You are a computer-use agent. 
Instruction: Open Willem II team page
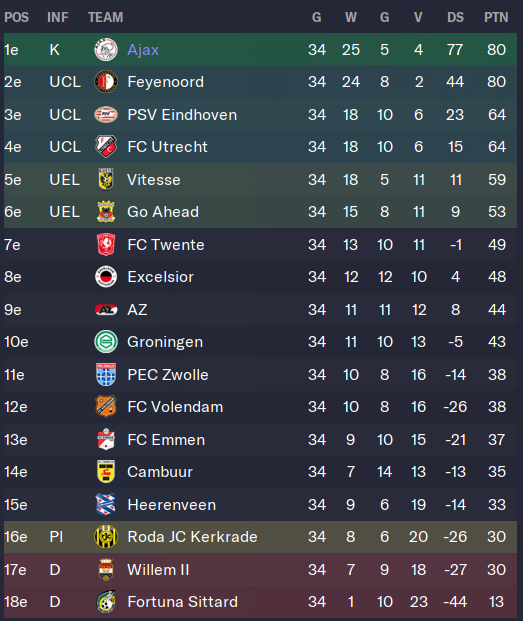pos(158,570)
